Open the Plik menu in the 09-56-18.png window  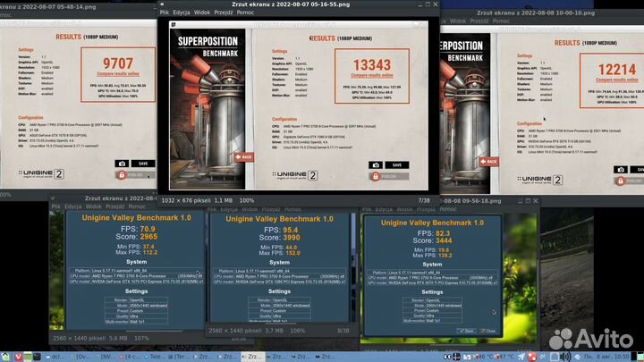pyautogui.click(x=367, y=209)
